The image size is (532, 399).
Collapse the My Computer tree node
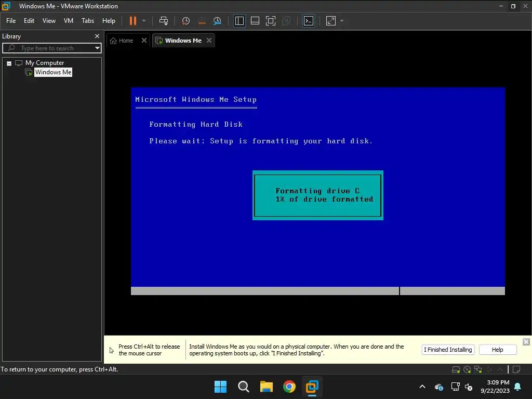(x=9, y=63)
